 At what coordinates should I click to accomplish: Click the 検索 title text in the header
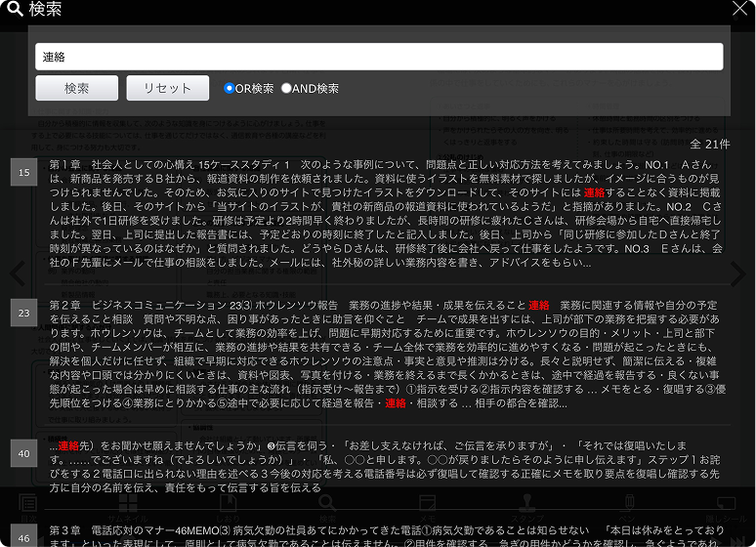pyautogui.click(x=45, y=9)
